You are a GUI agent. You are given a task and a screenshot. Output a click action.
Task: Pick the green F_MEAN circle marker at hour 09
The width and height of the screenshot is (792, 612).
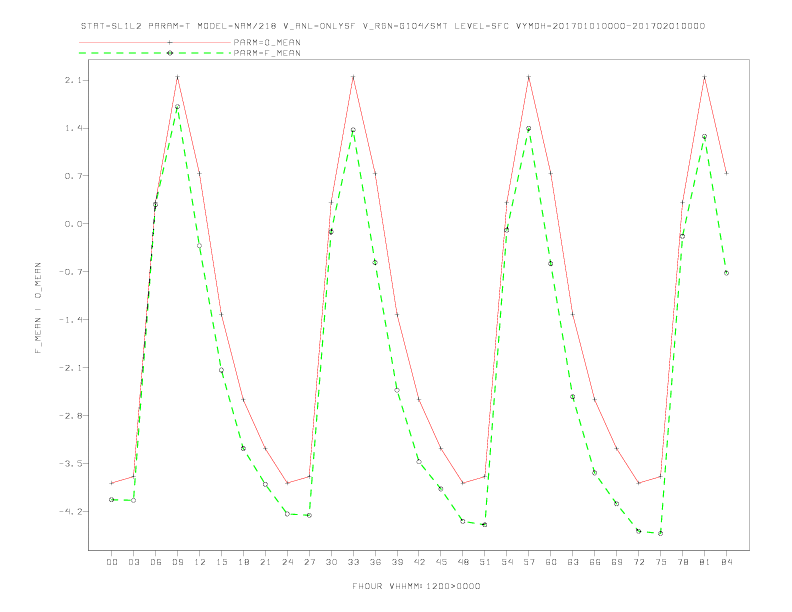pyautogui.click(x=177, y=107)
